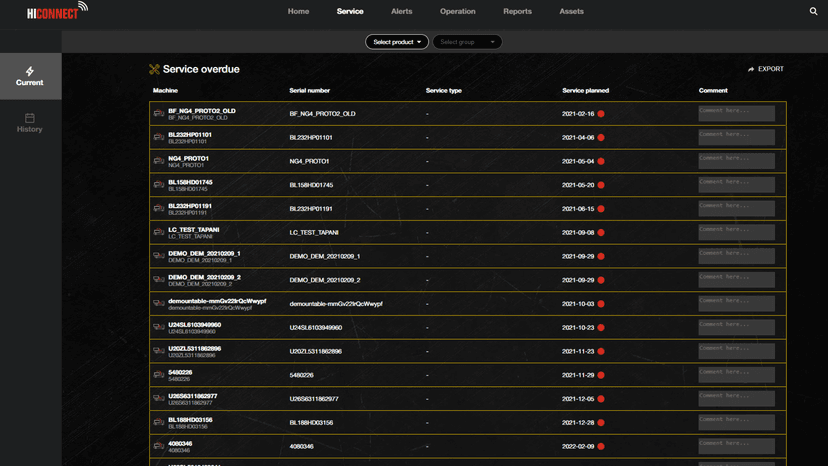Viewport: 828px width, 466px height.
Task: Click the red status dot for 2021-12-28
Action: (601, 423)
